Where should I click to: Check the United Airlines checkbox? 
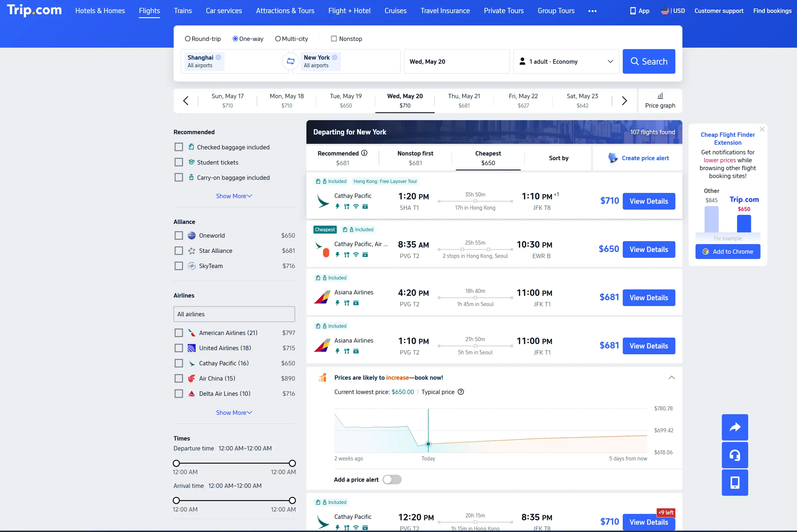tap(178, 348)
